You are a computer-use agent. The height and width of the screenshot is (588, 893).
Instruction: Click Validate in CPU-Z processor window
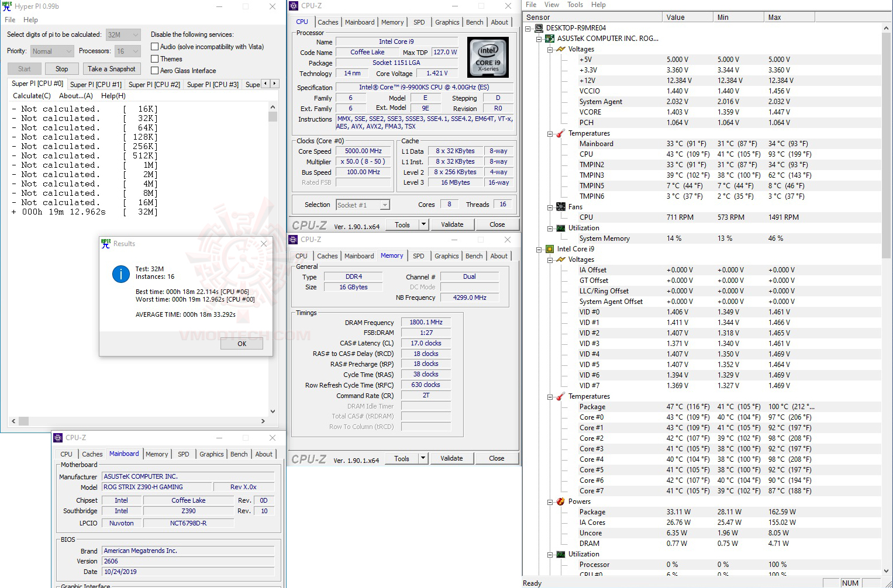[452, 224]
